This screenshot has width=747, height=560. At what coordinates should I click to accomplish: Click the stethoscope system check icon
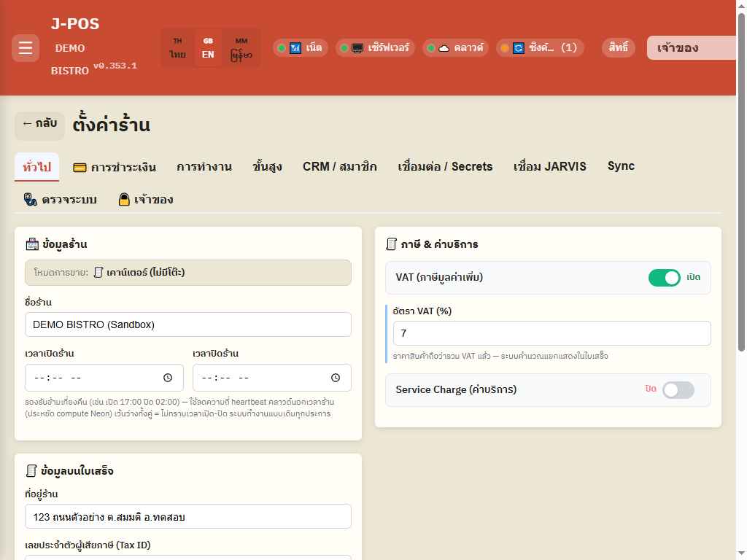31,200
